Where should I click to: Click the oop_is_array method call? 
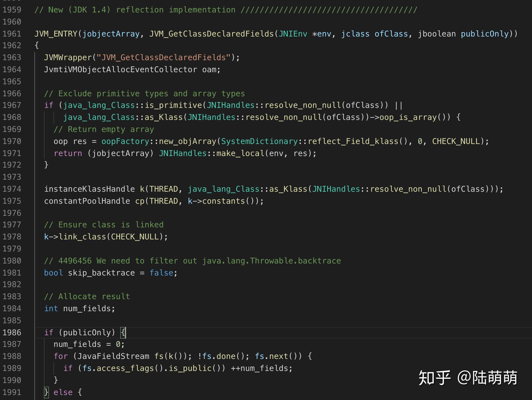(x=408, y=117)
